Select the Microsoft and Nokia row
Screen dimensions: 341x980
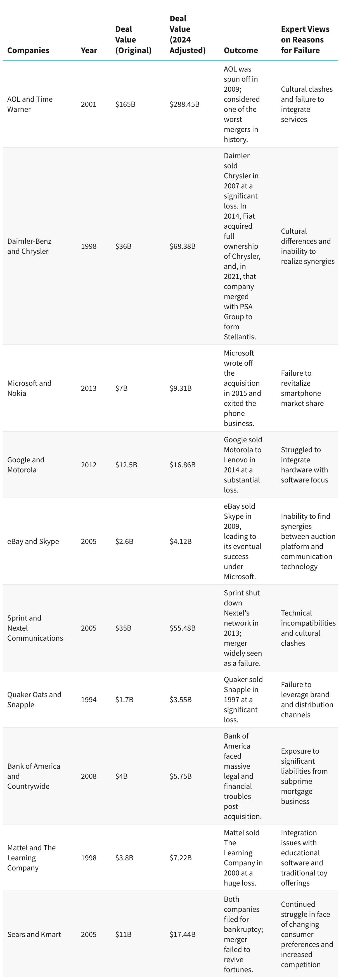click(170, 388)
